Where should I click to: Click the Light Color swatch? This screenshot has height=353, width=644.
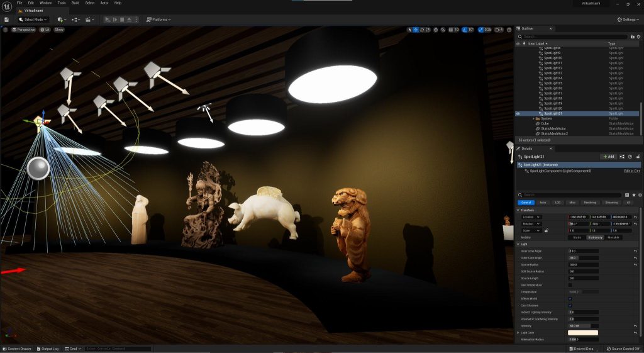coord(583,332)
